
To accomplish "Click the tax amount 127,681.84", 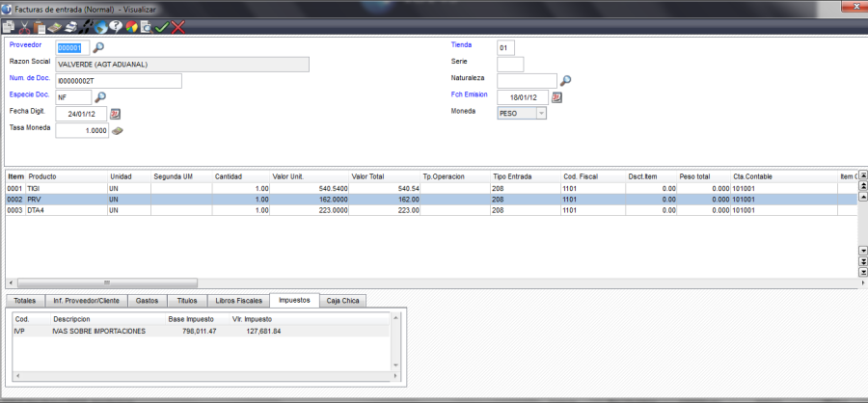I will coord(263,331).
